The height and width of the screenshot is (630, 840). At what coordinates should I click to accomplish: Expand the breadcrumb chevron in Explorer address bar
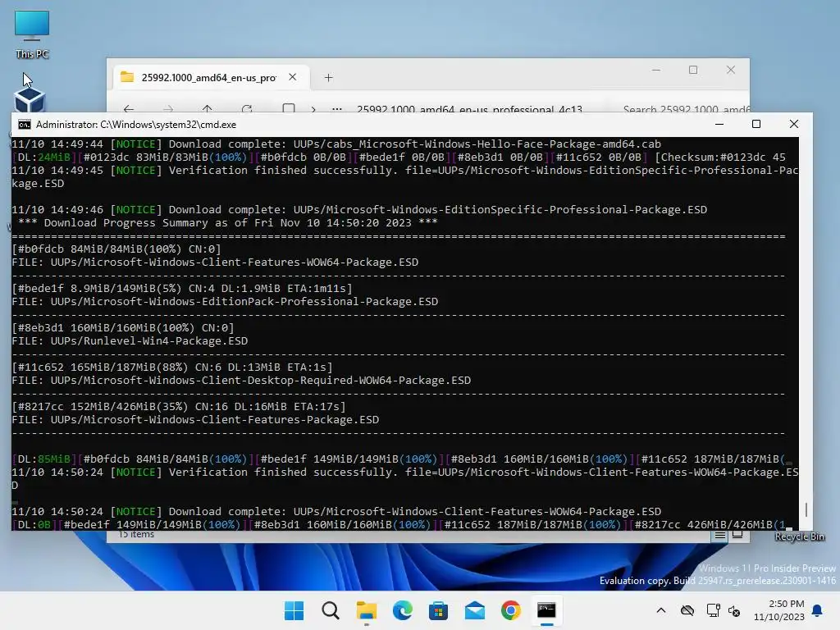click(313, 109)
